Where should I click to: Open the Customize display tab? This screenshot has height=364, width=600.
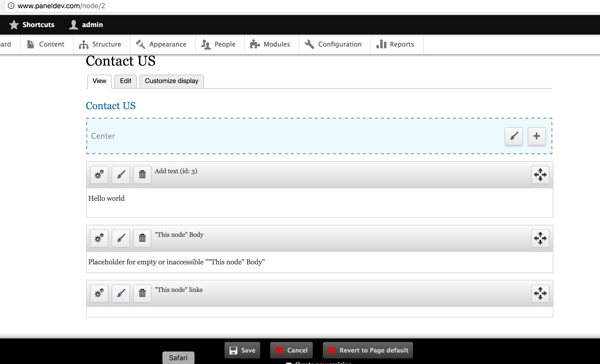click(171, 81)
